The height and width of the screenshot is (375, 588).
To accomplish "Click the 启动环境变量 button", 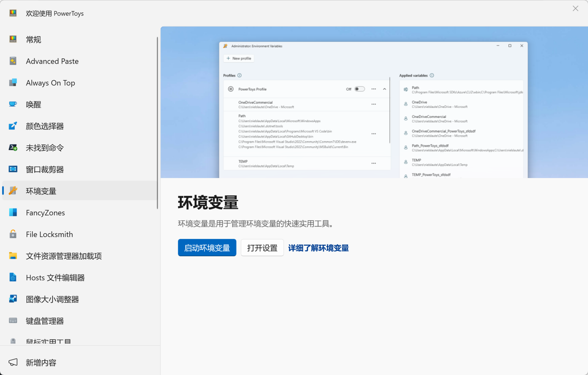I will pyautogui.click(x=207, y=248).
